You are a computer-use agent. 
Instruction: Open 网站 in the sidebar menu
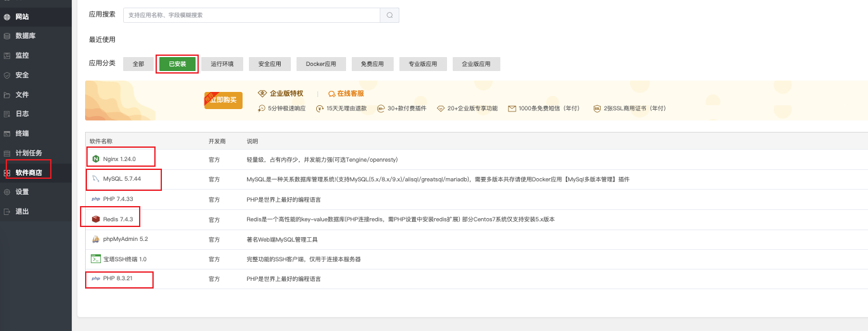click(x=36, y=16)
